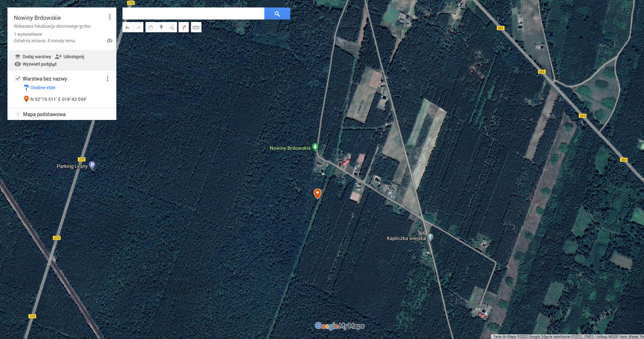
Task: Open Osobne style layer styling
Action: [x=43, y=88]
